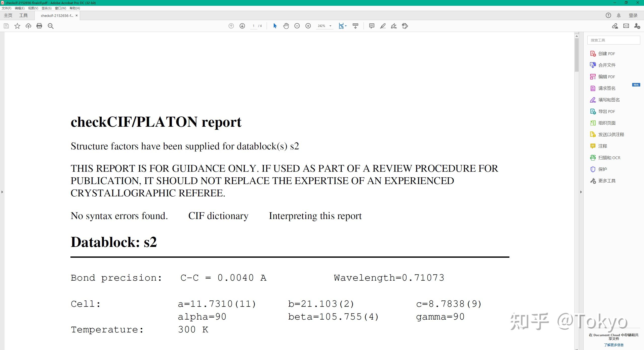This screenshot has height=350, width=644.
Task: Select the hand pan tool
Action: point(286,26)
